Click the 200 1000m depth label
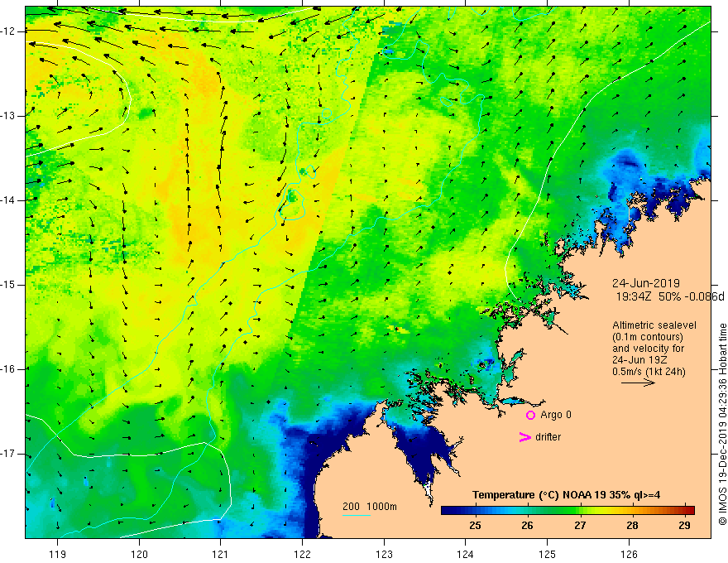This screenshot has width=728, height=563. (370, 507)
